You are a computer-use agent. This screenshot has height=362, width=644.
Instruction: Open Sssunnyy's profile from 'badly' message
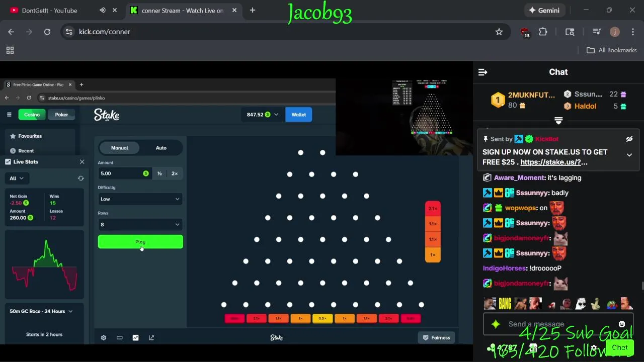click(532, 193)
